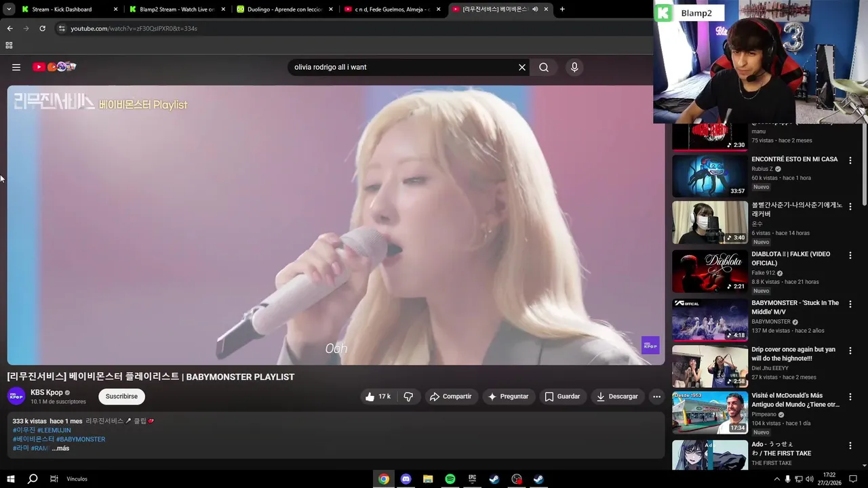Open the #BABYMONSTER hashtag link
The width and height of the screenshot is (868, 488).
(81, 439)
